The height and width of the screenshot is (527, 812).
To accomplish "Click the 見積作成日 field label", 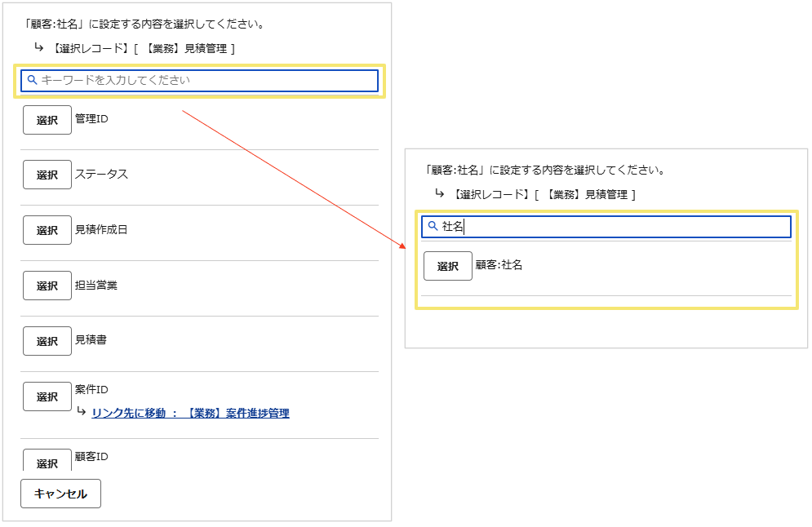I will [101, 229].
